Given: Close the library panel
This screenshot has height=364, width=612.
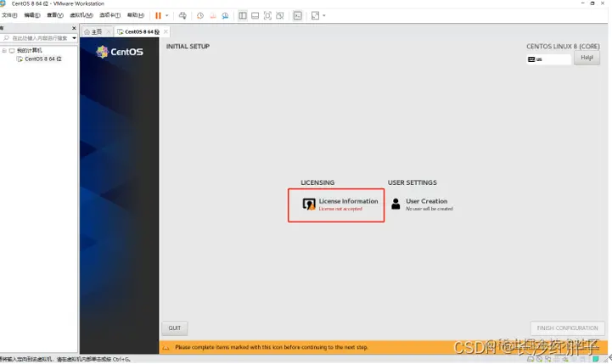Looking at the screenshot, I should [x=74, y=28].
